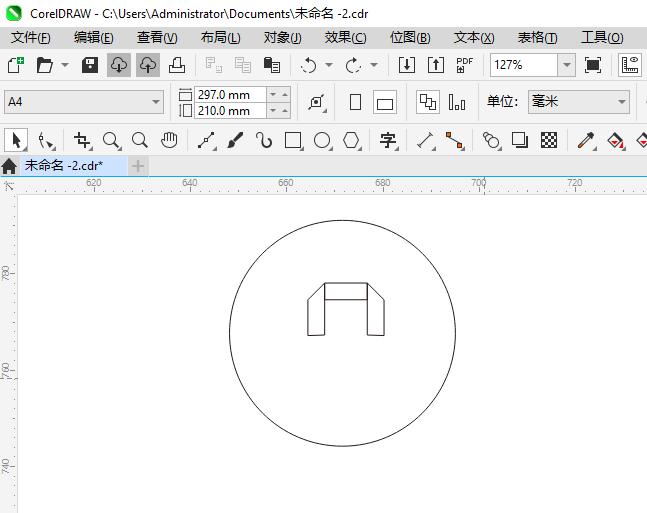
Task: Click the Save disk icon
Action: coord(90,65)
